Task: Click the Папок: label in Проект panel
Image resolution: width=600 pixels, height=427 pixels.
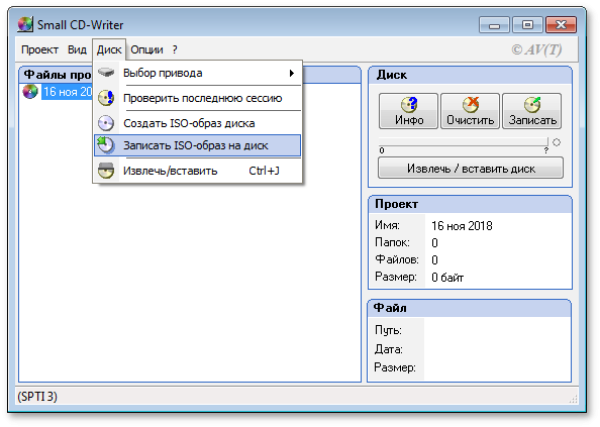Action: (392, 243)
